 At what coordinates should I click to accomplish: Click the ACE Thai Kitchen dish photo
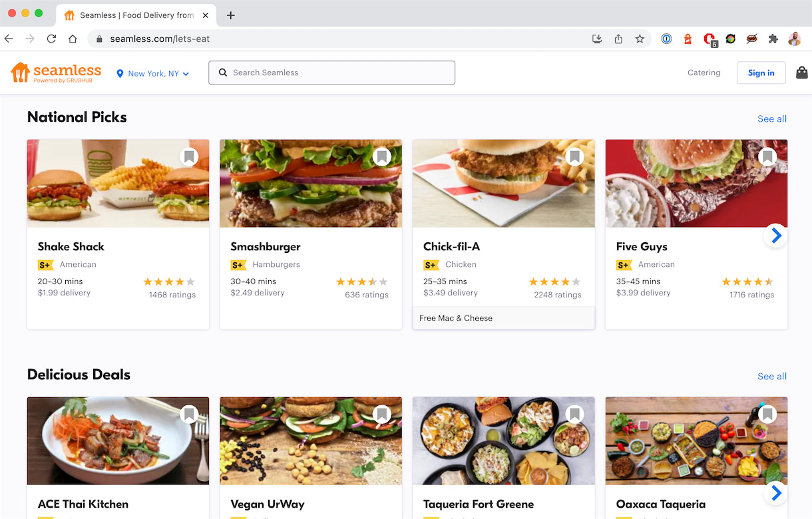point(118,441)
